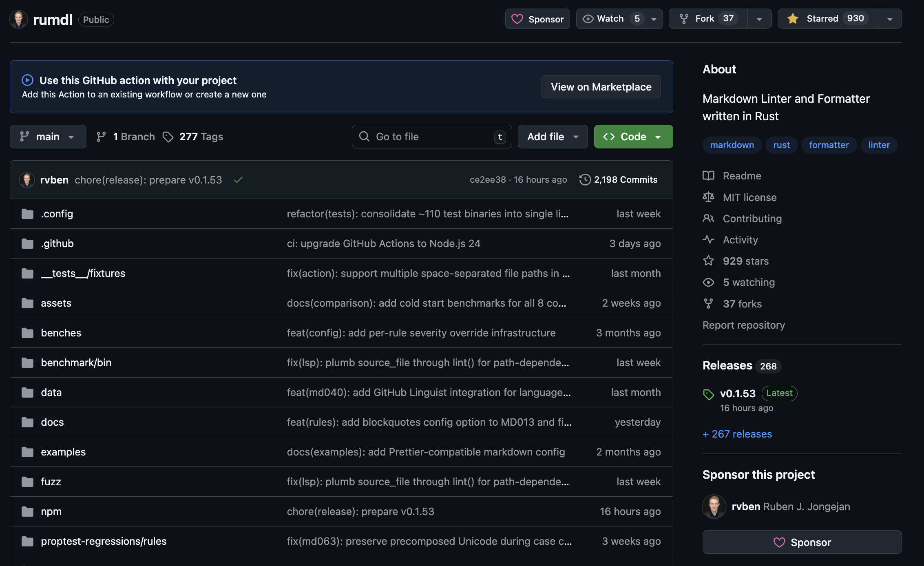
Task: Open the docs folder
Action: coord(52,422)
